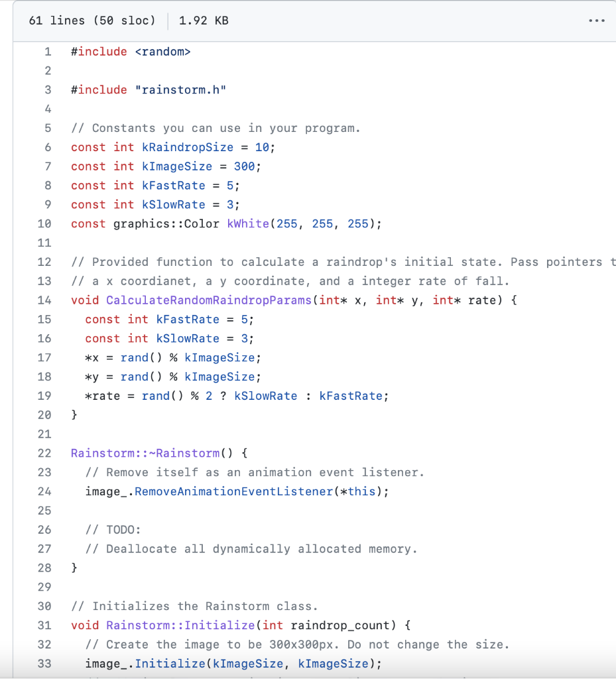Click RemoveAnimationEventListener method call
The width and height of the screenshot is (616, 679).
(x=234, y=491)
